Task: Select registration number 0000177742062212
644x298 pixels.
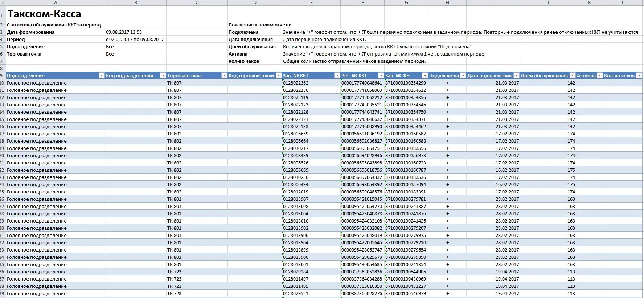Action: 362,97
